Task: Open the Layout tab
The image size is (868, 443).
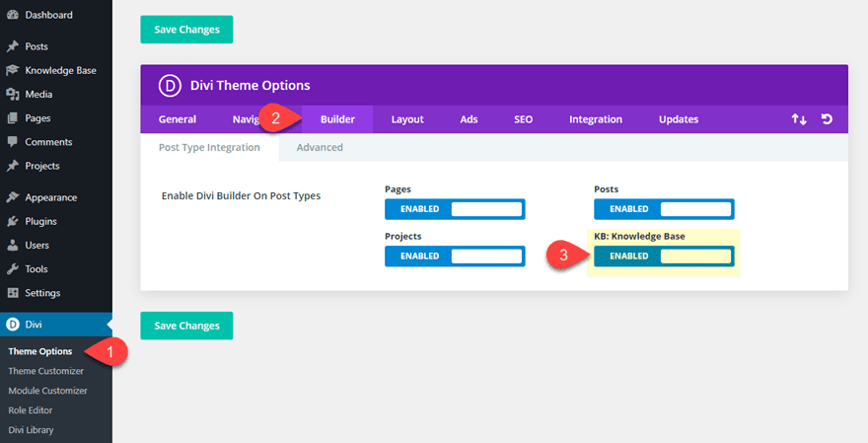Action: (x=407, y=119)
